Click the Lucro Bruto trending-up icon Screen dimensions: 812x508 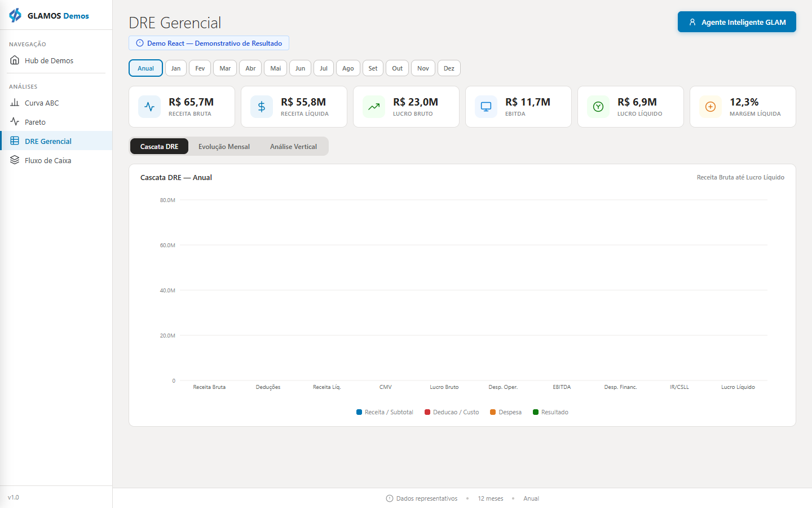click(x=374, y=107)
